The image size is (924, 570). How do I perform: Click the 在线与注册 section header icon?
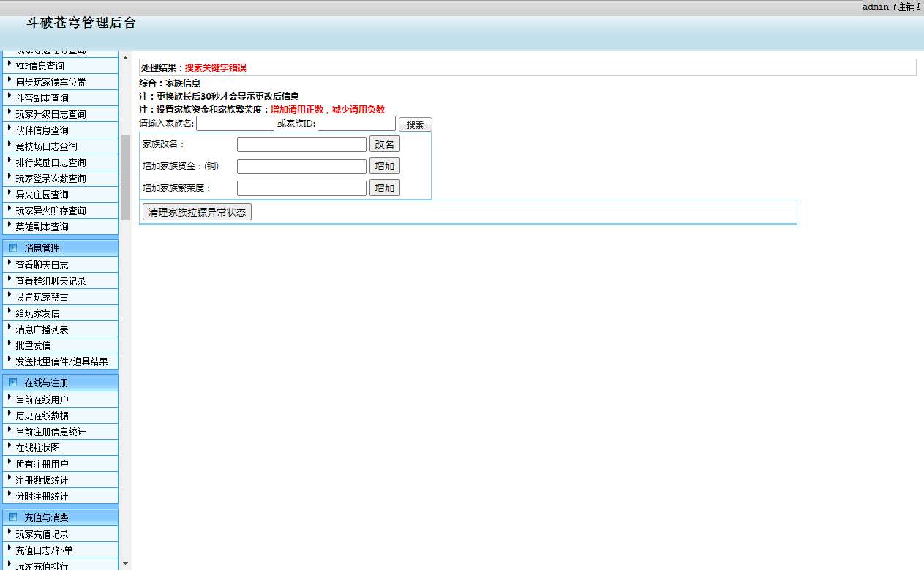click(12, 383)
